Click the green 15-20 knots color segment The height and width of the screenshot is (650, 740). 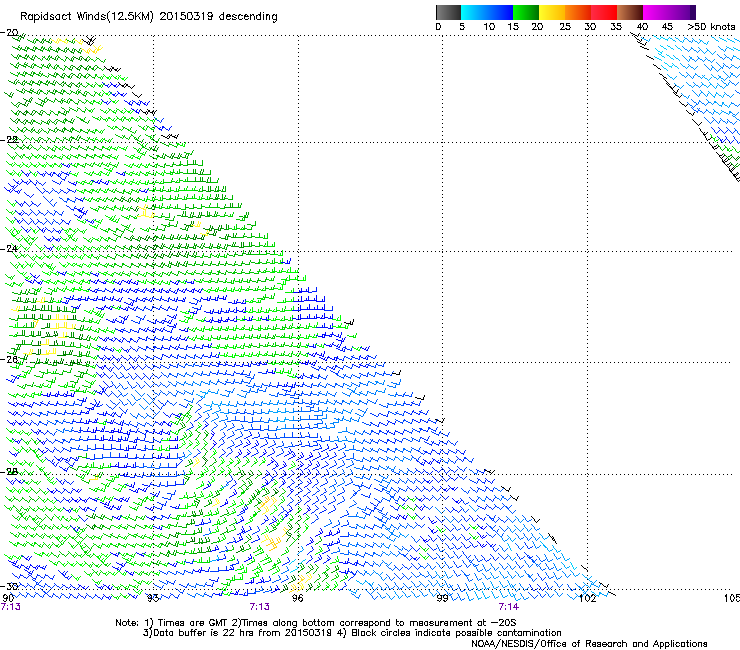tap(526, 12)
